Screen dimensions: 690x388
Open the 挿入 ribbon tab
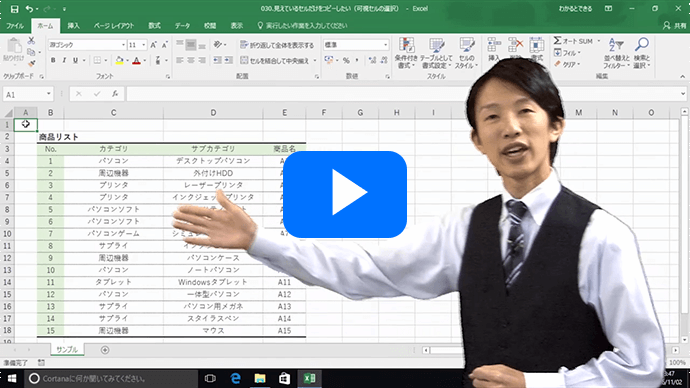point(73,26)
